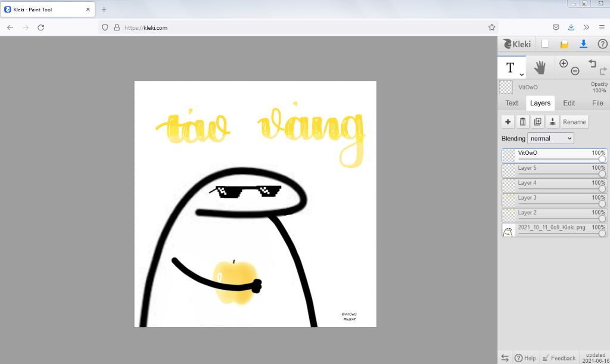Click the updated 2021-06-16 changelog link
This screenshot has height=364, width=610.
596,358
